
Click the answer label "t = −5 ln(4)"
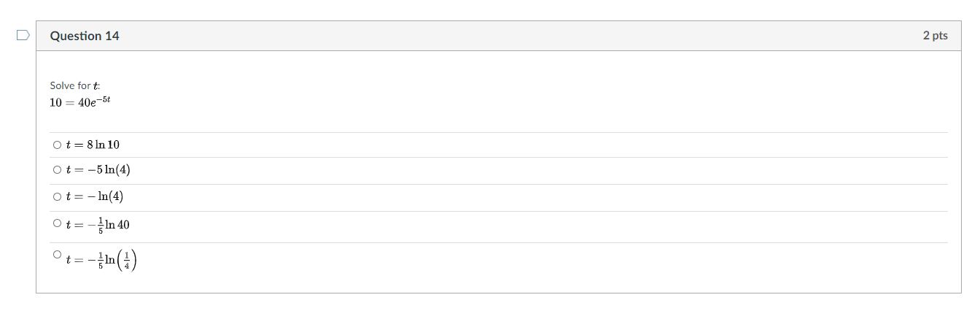click(98, 170)
